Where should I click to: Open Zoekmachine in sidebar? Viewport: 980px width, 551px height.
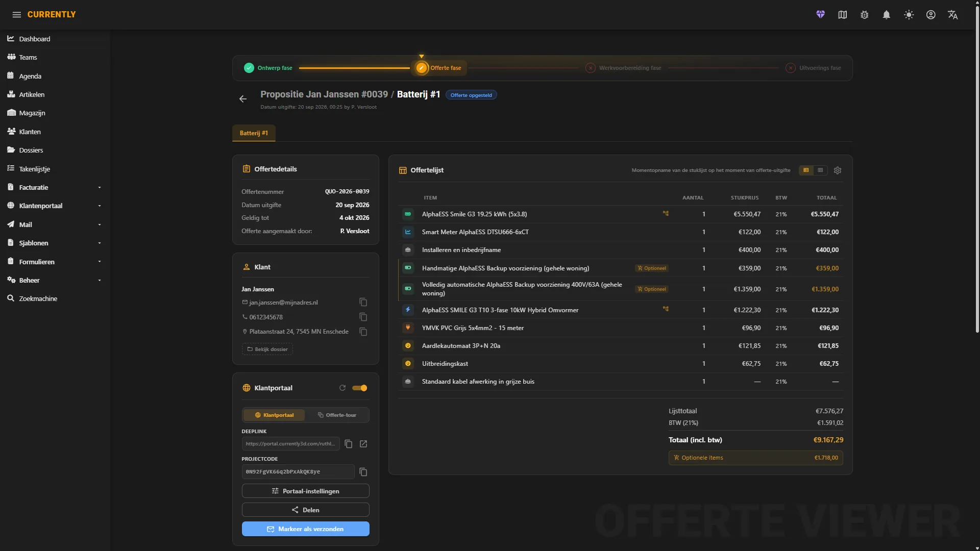pos(55,298)
